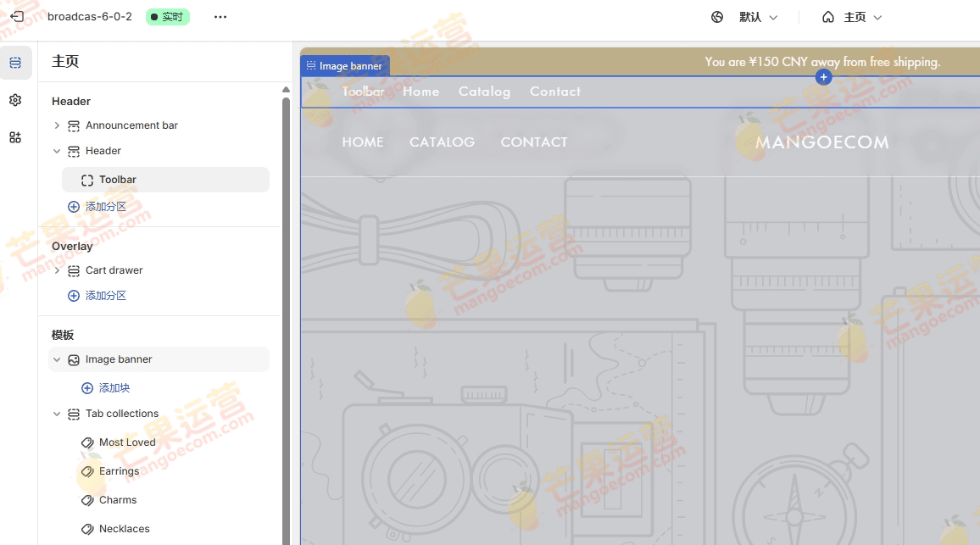Open the 默认 market dropdown
Viewport: 980px width, 545px height.
[758, 17]
